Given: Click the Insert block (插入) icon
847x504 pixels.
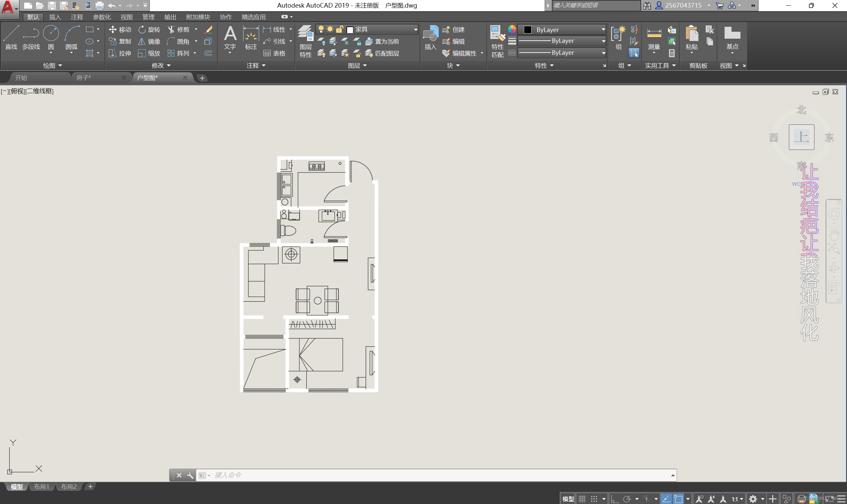Looking at the screenshot, I should 430,37.
